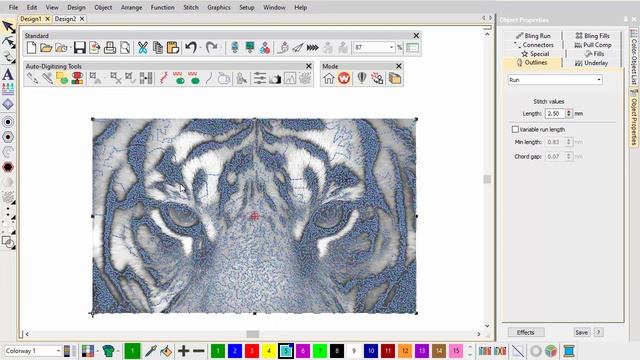Select the color picker eyedropper icon
The image size is (640, 360).
[151, 351]
